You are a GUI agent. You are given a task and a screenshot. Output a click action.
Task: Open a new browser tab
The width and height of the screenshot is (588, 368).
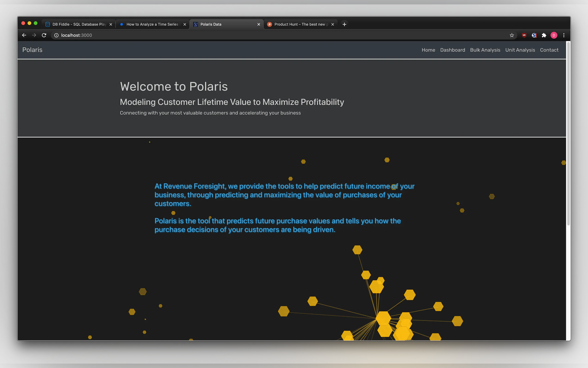[x=344, y=24]
